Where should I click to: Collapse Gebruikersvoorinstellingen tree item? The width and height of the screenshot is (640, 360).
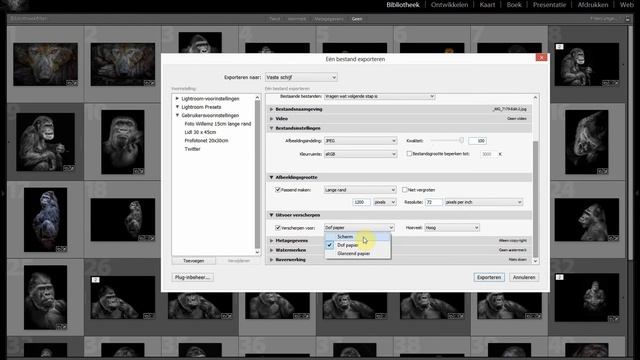pyautogui.click(x=177, y=116)
